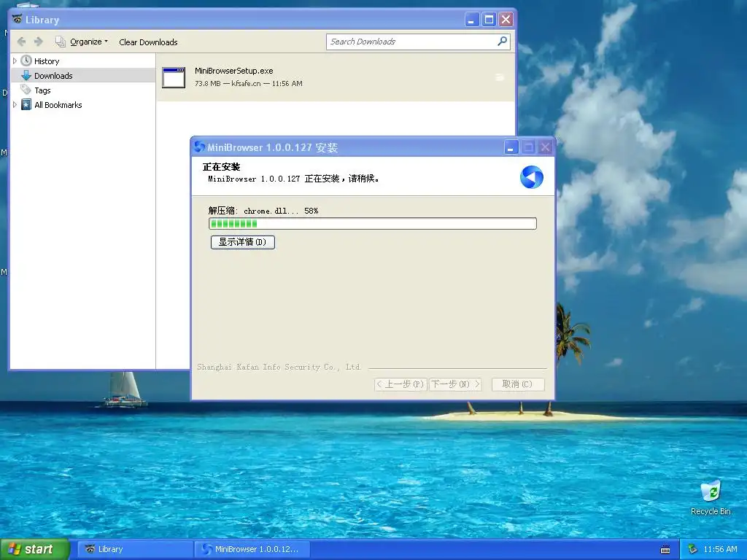
Task: Click the search magnifier icon in Library
Action: pyautogui.click(x=502, y=42)
